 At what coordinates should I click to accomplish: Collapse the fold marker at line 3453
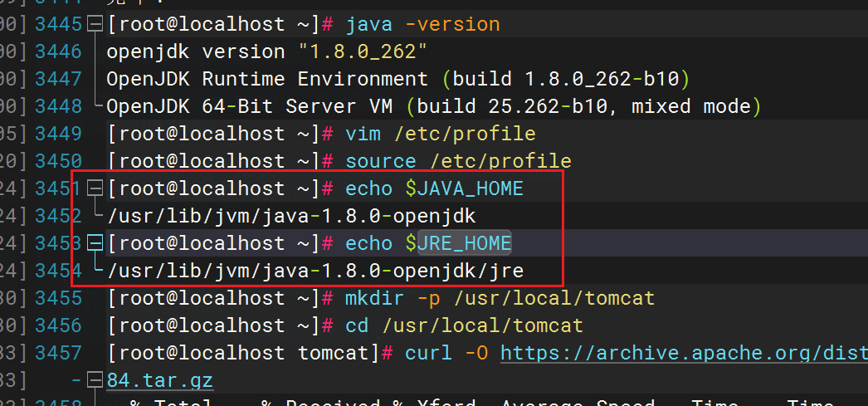coord(95,243)
